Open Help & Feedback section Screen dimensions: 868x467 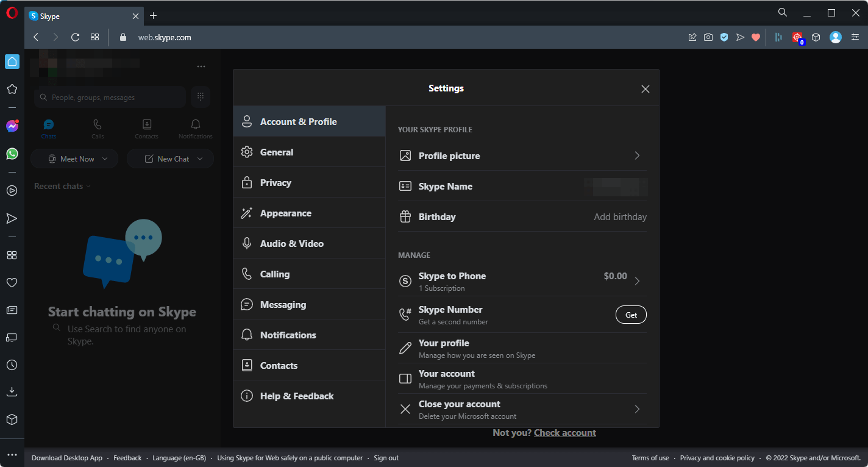pyautogui.click(x=310, y=396)
